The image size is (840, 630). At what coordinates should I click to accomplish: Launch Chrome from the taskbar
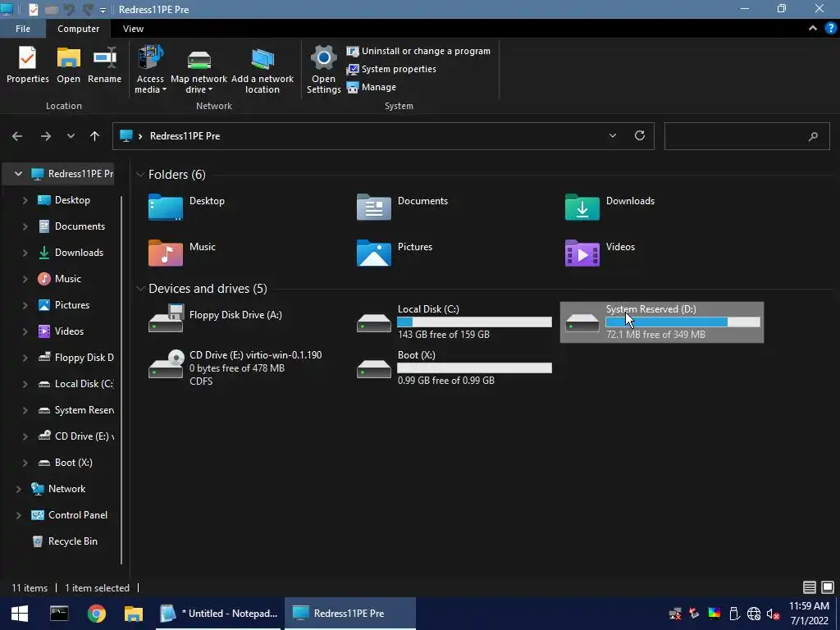(97, 614)
